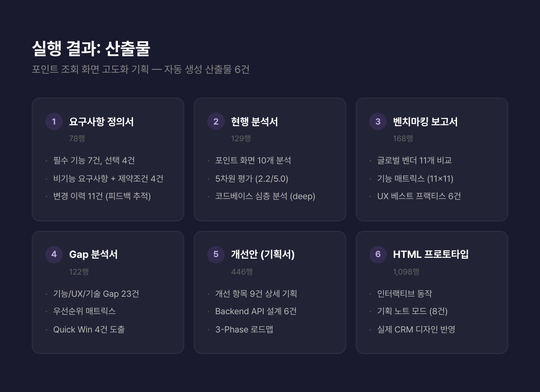The image size is (540, 392).
Task: Select the 기획 노트 모드 (8건) item
Action: click(412, 311)
